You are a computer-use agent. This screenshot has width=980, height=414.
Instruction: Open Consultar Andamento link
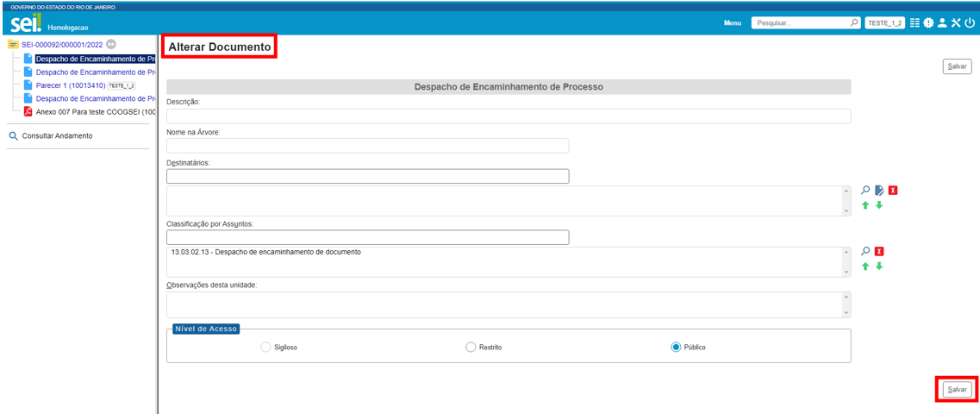coord(57,135)
